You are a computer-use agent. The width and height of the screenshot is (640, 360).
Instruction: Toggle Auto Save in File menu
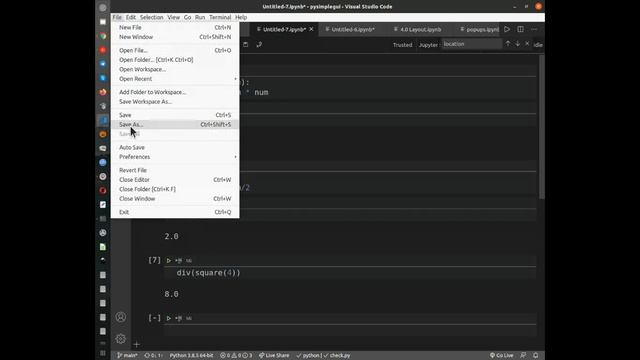coord(175,147)
